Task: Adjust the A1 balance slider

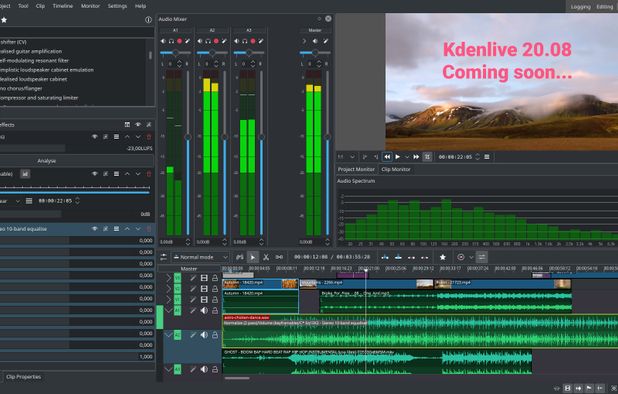Action: coord(175,52)
